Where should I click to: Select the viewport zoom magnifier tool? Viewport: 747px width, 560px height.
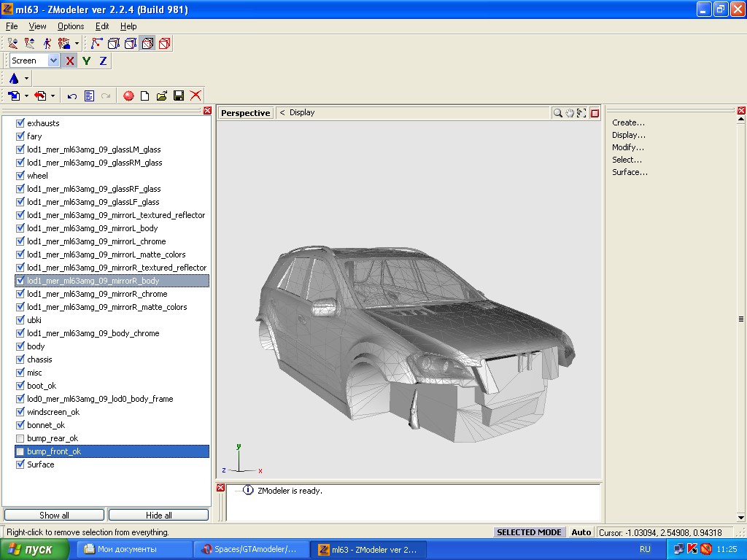(x=558, y=113)
